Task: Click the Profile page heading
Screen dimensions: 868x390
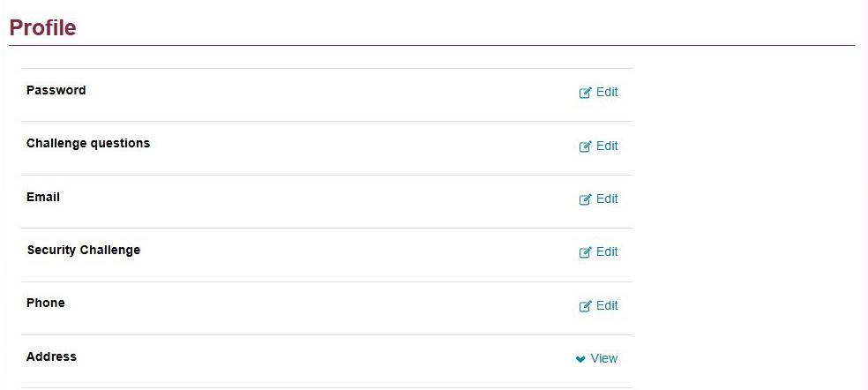Action: [x=42, y=27]
